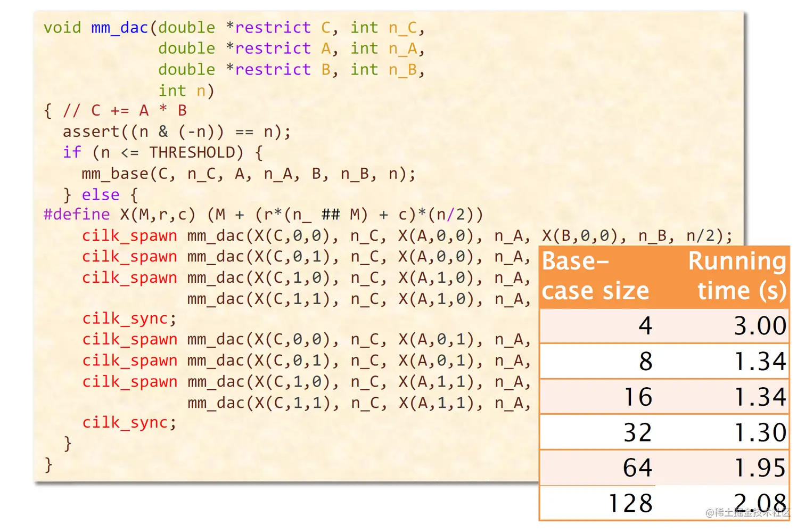The width and height of the screenshot is (805, 532).
Task: Click the parameter "int n_C," in signature
Action: (x=388, y=28)
